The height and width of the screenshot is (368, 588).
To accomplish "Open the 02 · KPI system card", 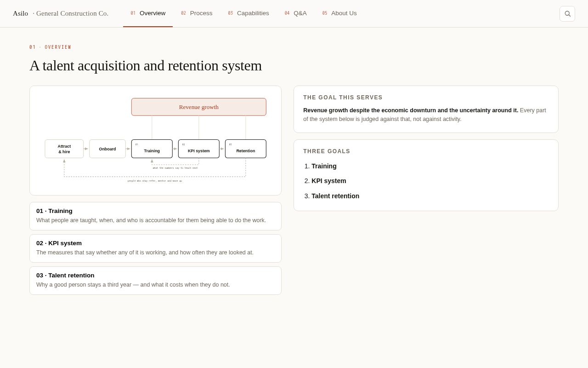I will (156, 248).
